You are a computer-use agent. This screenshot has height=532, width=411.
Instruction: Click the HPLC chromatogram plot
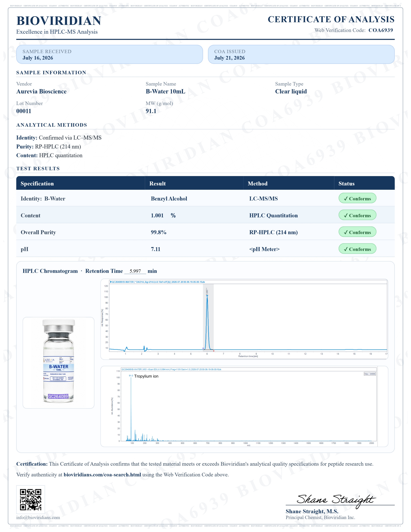[244, 319]
